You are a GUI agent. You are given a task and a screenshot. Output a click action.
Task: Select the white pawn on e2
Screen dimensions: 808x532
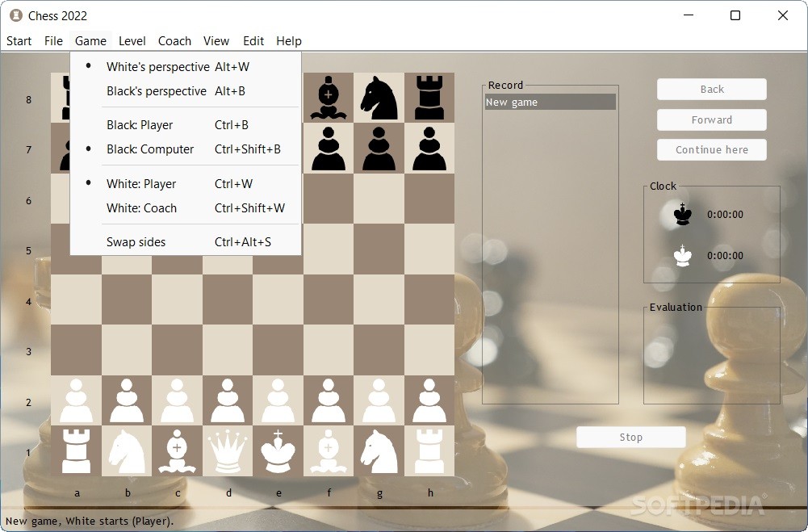(x=278, y=400)
